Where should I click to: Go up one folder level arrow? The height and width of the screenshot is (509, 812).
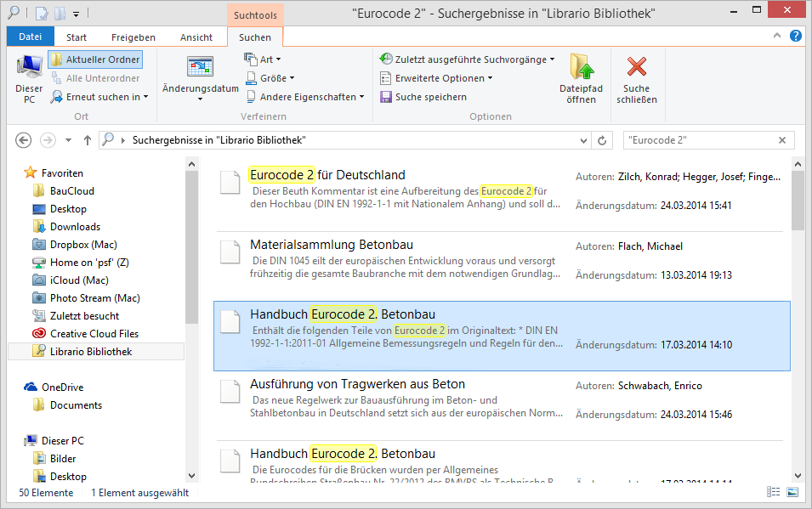tap(87, 140)
